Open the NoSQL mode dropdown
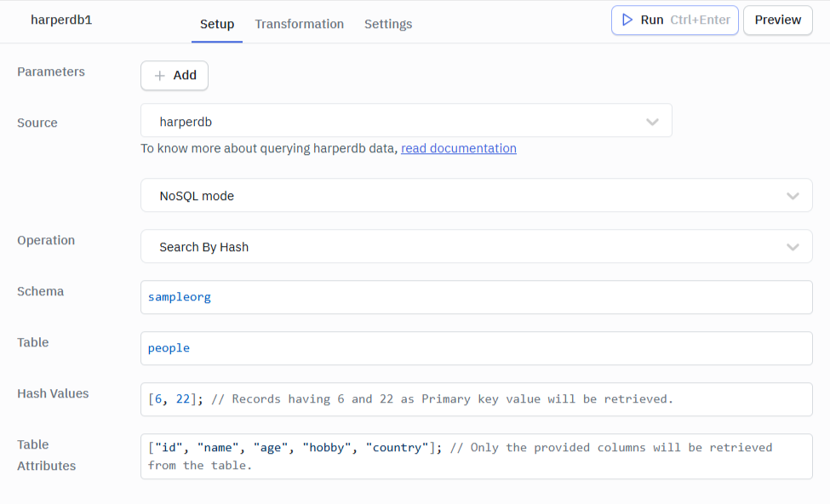 pyautogui.click(x=476, y=195)
